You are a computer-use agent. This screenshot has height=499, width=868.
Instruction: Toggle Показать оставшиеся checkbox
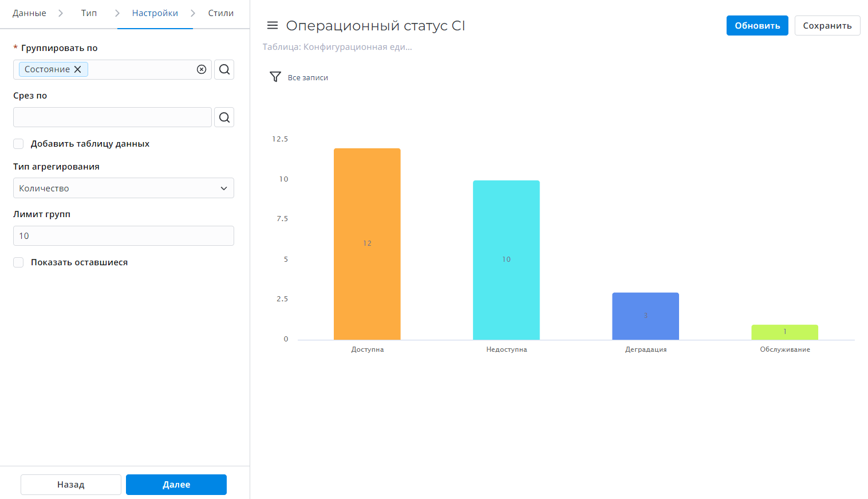coord(19,262)
